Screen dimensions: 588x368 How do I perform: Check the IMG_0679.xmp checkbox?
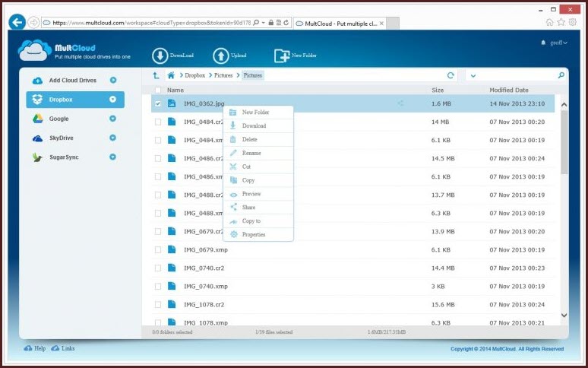click(x=158, y=250)
